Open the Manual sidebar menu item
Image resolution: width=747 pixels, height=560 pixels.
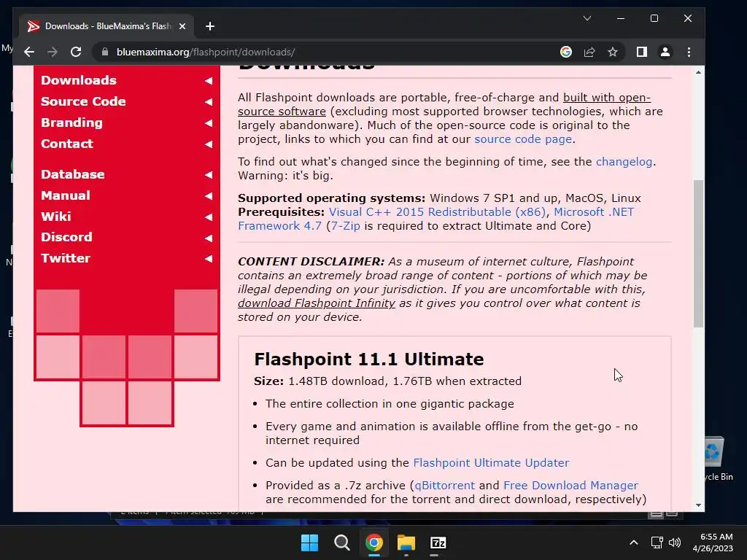pyautogui.click(x=65, y=195)
